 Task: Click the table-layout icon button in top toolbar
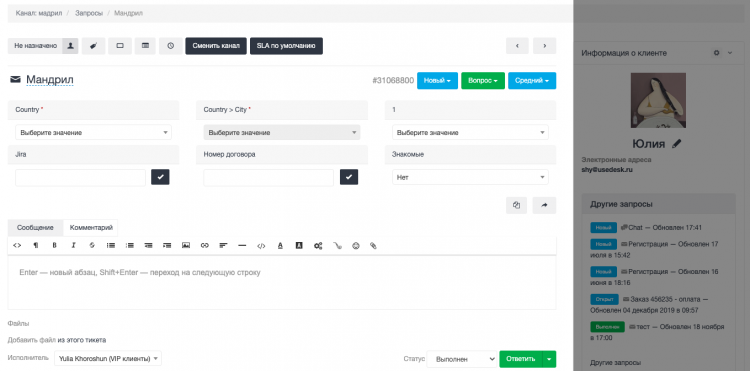(145, 46)
